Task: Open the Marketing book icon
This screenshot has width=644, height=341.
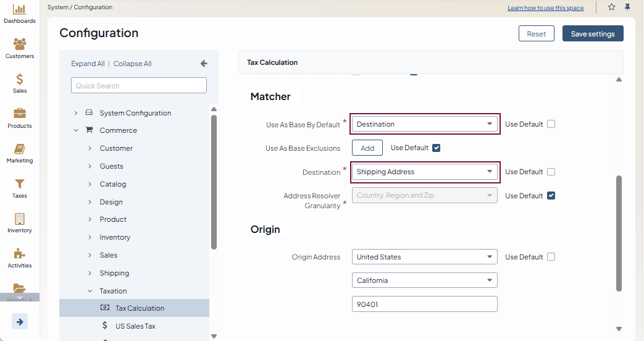Action: tap(20, 149)
